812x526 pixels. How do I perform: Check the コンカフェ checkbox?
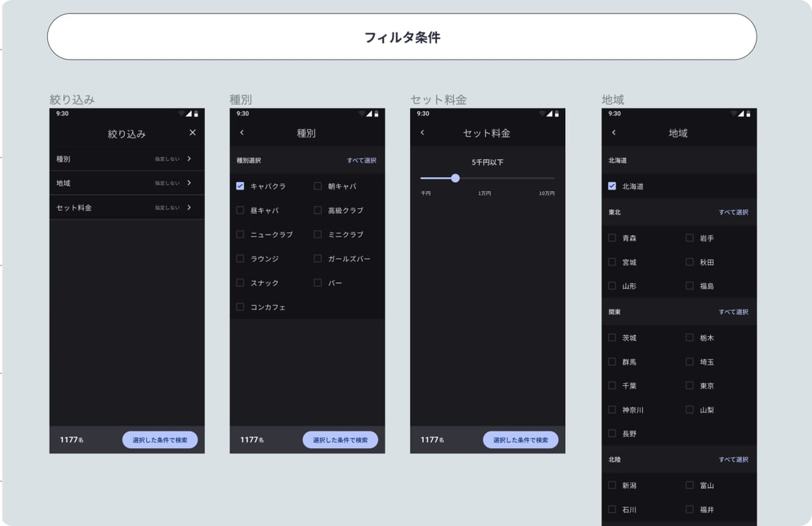click(240, 307)
